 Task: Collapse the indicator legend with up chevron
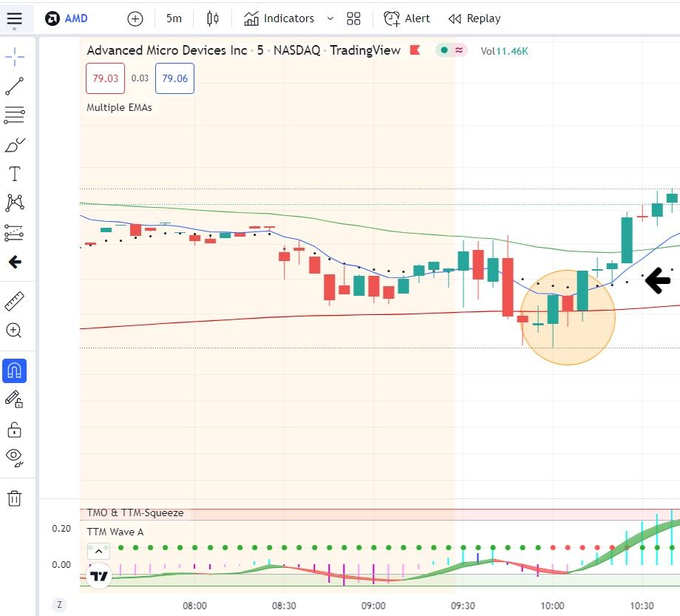[x=98, y=552]
